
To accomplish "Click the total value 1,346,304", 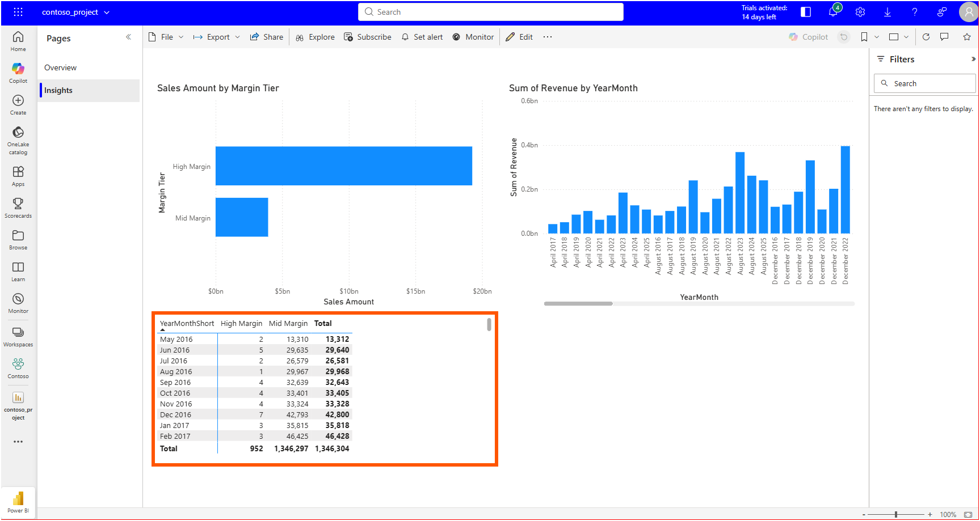I will pyautogui.click(x=332, y=448).
